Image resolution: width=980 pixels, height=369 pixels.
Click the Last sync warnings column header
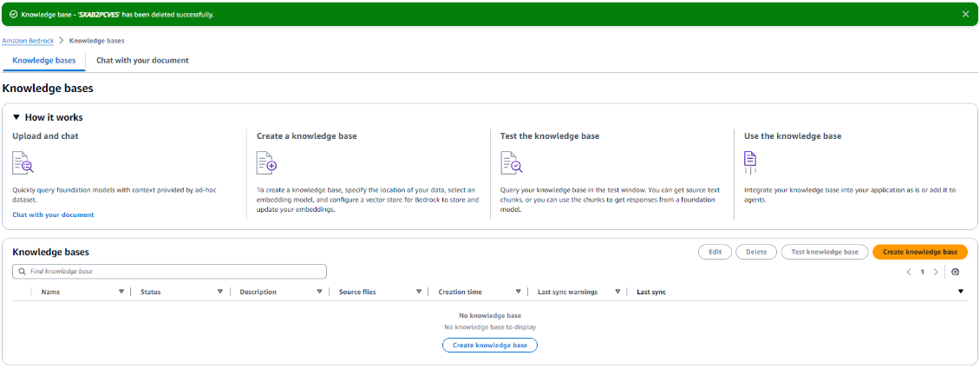pyautogui.click(x=567, y=292)
